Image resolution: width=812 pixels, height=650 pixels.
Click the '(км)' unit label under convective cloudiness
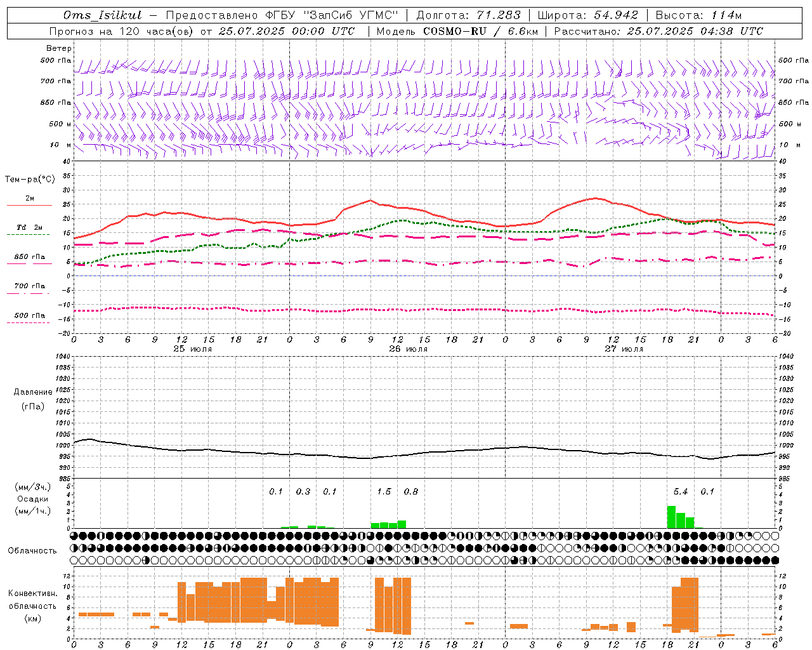[x=32, y=618]
